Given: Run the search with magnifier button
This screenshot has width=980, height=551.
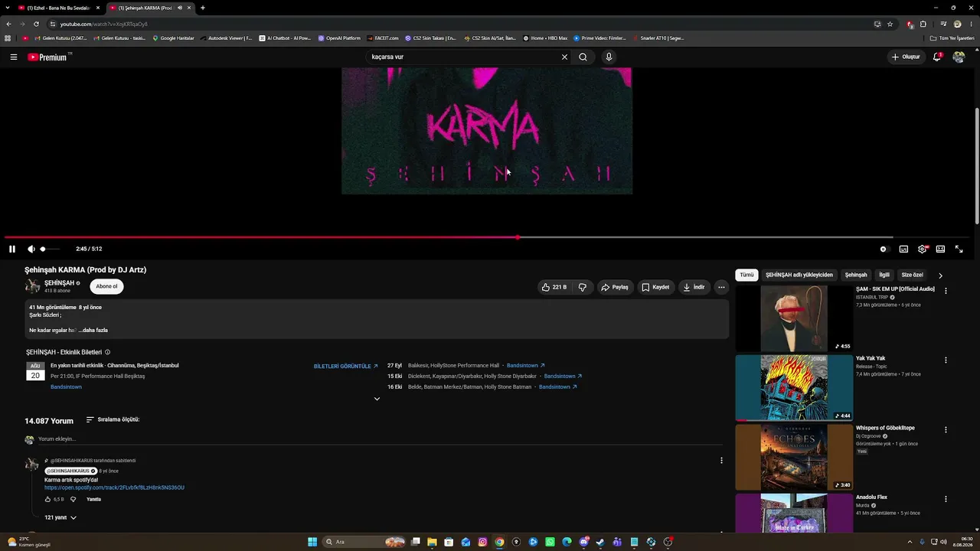Looking at the screenshot, I should point(583,57).
